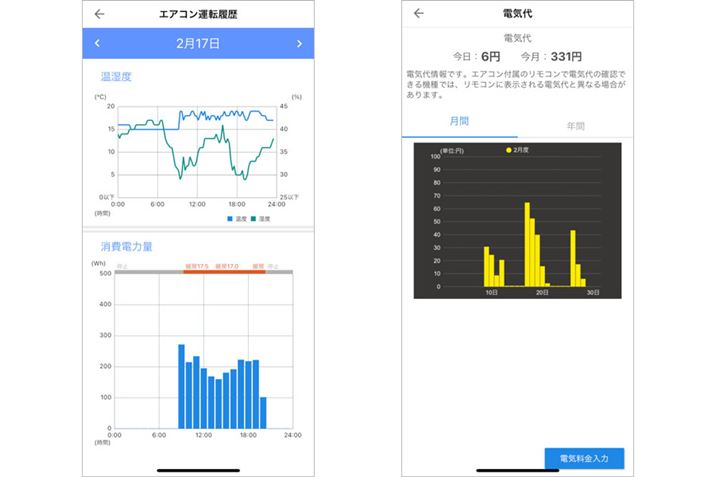Click the blue 温度 legend square
Screen dimensions: 715x477
coord(230,219)
